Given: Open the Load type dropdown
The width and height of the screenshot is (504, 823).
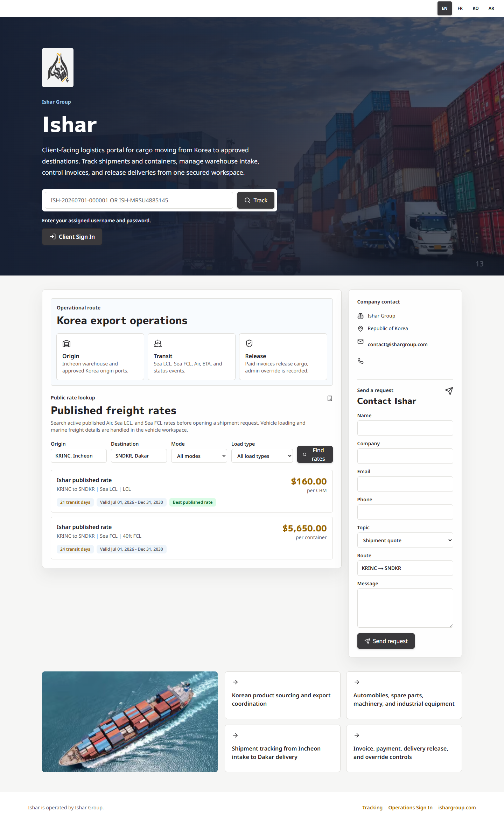Looking at the screenshot, I should coord(262,456).
